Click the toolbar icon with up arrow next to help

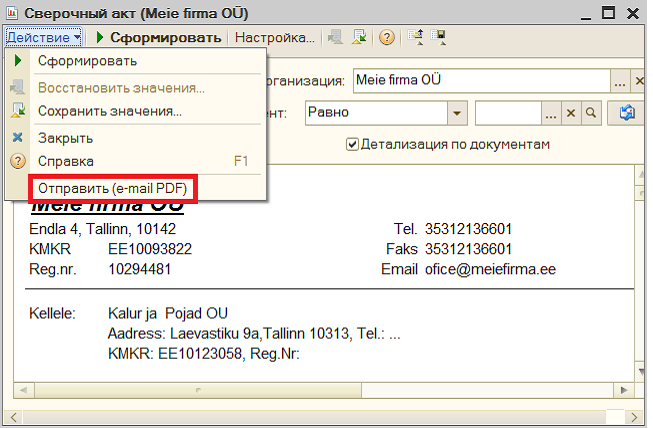[416, 37]
